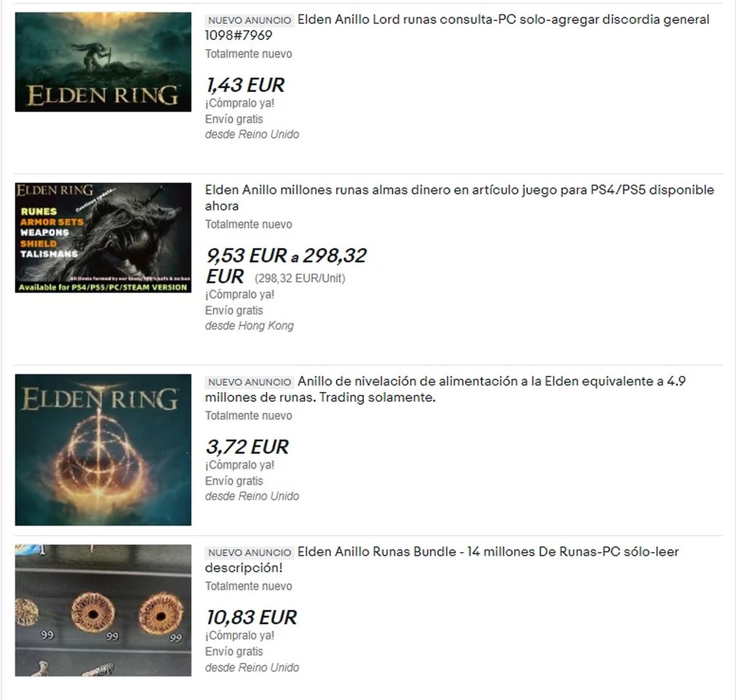The width and height of the screenshot is (736, 700).
Task: Click NUEVO ANUNCIO badge on first listing
Action: [250, 20]
